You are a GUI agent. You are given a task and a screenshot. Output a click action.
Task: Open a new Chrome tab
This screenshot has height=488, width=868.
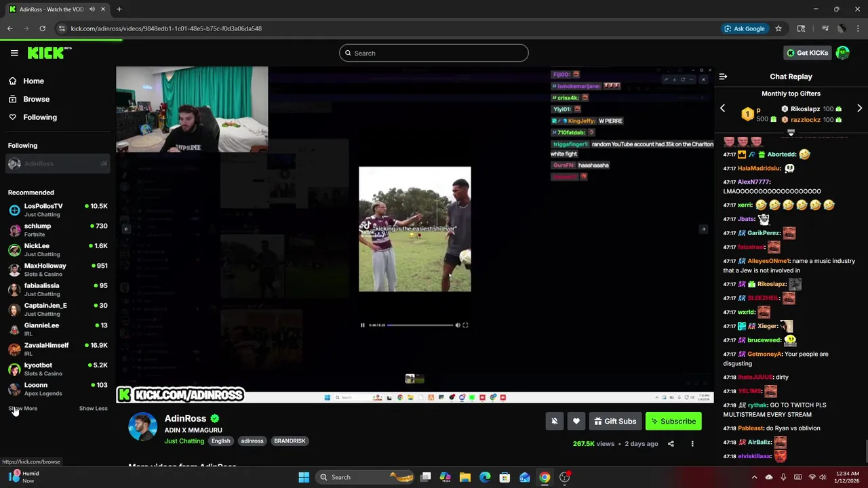click(119, 9)
